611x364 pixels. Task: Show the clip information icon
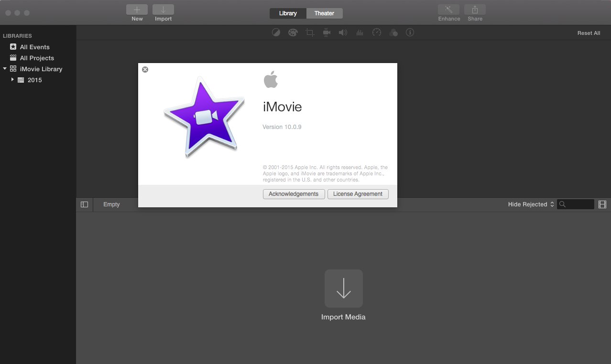(x=410, y=32)
